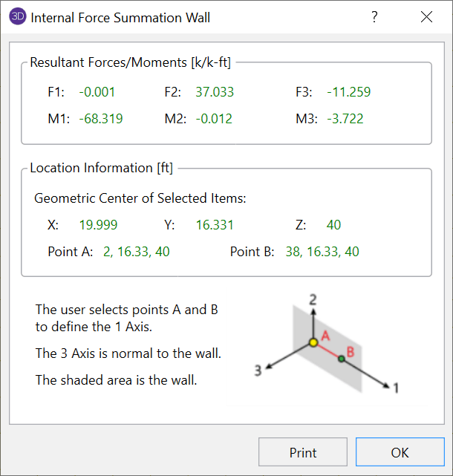This screenshot has width=453, height=476.
Task: Click the axis 1 arrow label in diagram
Action: [396, 388]
